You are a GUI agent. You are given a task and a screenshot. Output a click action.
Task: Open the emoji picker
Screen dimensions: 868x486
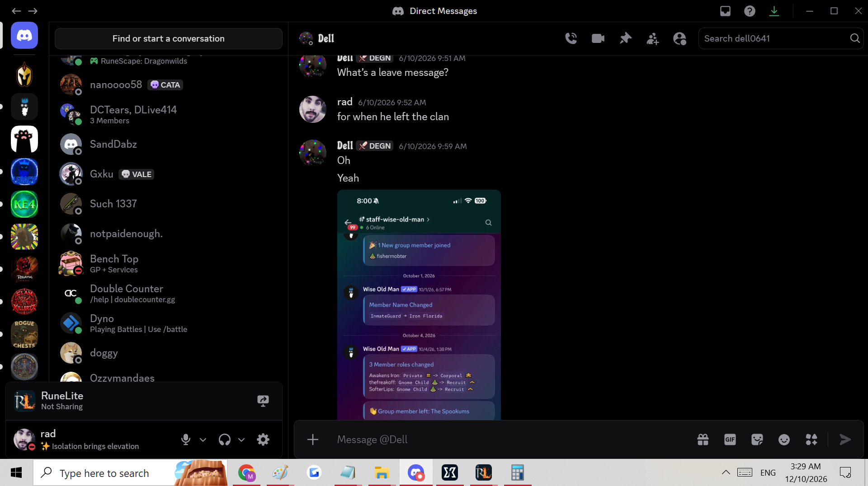[784, 439]
